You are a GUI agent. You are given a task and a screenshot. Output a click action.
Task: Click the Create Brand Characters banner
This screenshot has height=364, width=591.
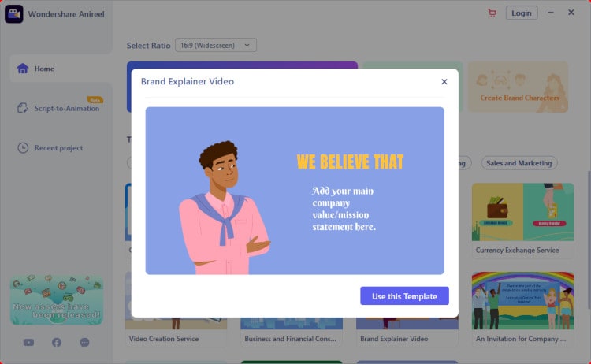519,87
